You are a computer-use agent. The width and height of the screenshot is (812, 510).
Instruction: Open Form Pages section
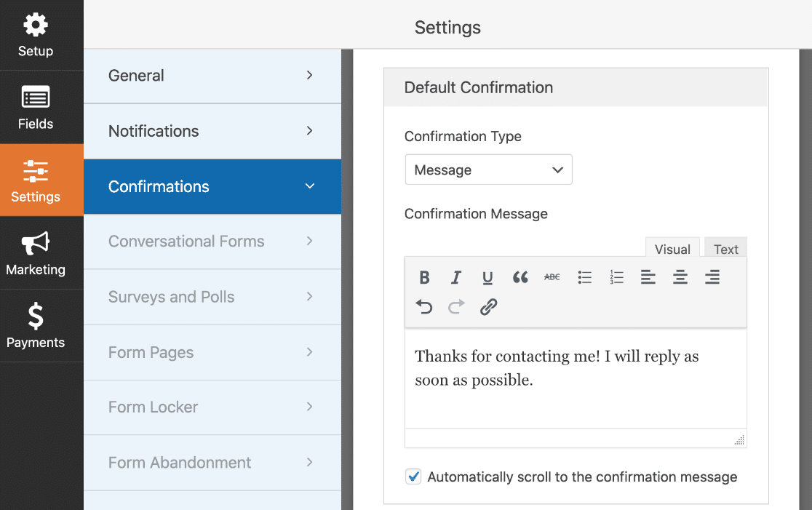[212, 353]
